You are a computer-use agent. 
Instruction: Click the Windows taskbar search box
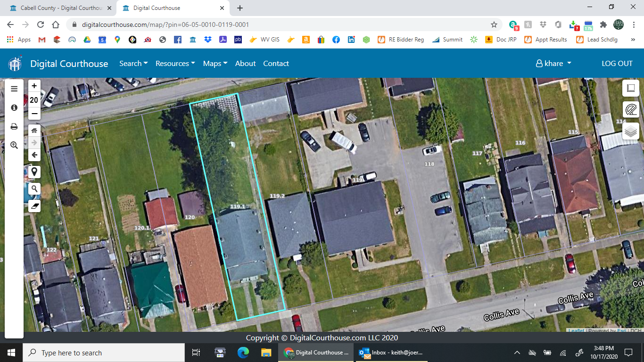[x=104, y=353]
